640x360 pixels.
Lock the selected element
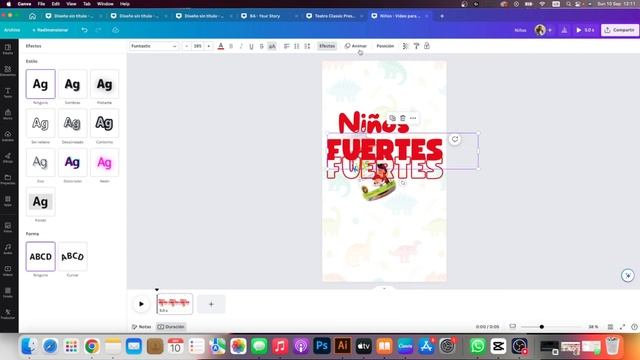(x=427, y=46)
